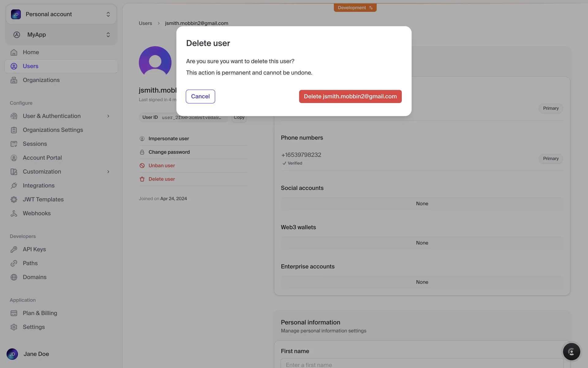Viewport: 588px width, 368px height.
Task: Click the trash icon beside Delete user
Action: (142, 179)
